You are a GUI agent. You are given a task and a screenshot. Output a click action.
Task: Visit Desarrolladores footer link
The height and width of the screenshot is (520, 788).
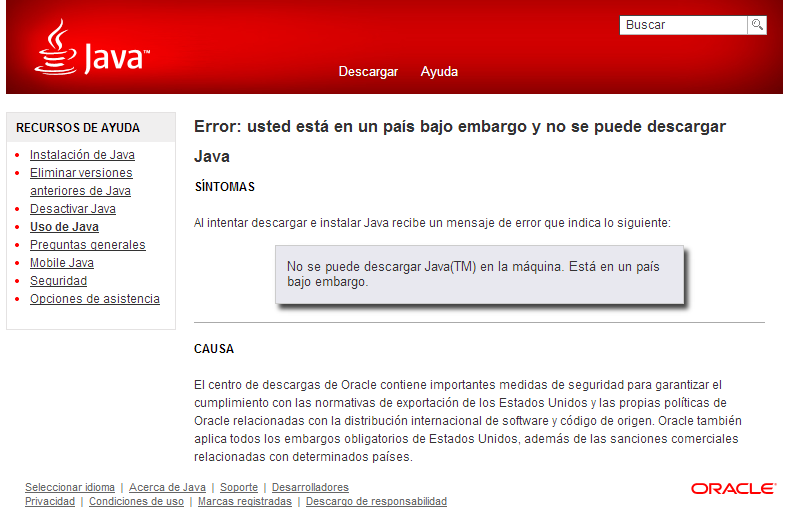tap(310, 487)
